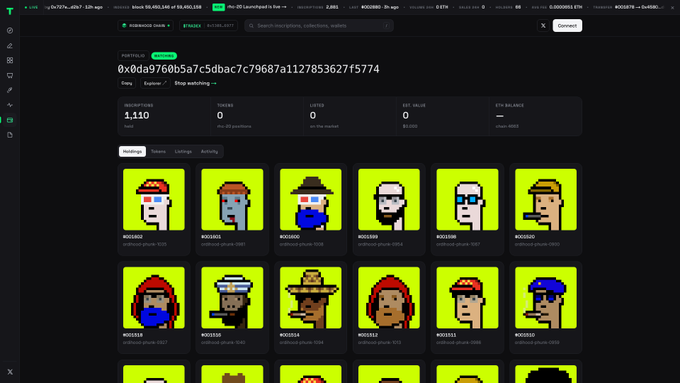Open inscription #001516 ape phunk thumbnail
This screenshot has height=383, width=680.
pyautogui.click(x=232, y=298)
